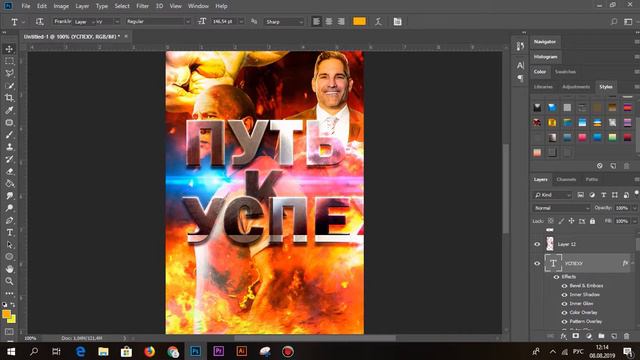Hide the Pattern Overlay effect
Viewport: 640px width, 360px height.
(564, 322)
